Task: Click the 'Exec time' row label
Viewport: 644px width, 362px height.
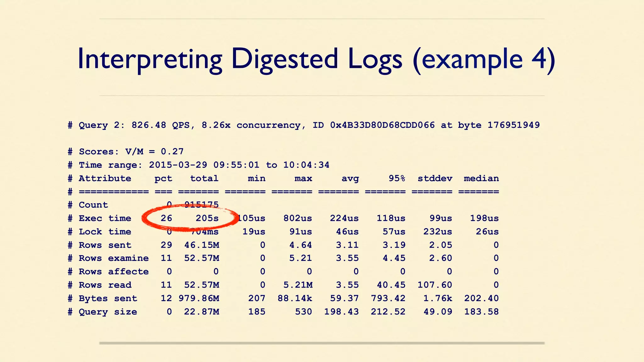Action: click(x=105, y=218)
